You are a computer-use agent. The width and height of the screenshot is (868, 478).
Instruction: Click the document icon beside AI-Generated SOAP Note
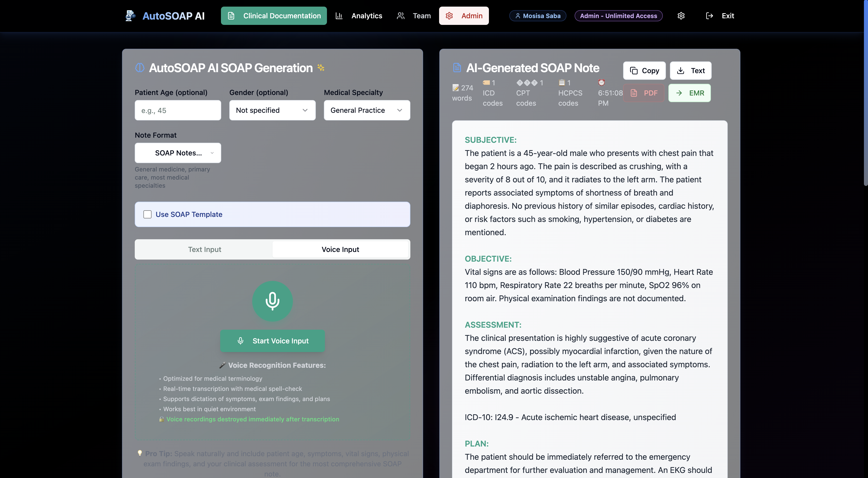click(457, 68)
